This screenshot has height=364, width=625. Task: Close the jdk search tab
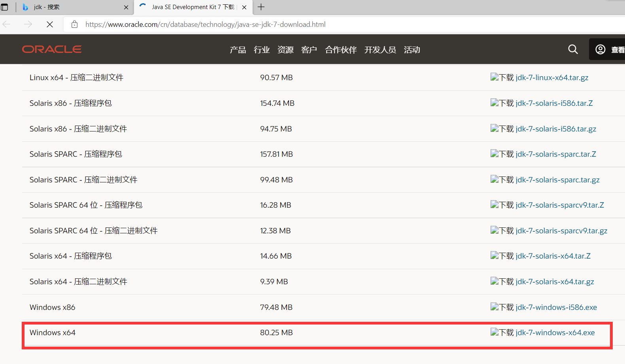coord(126,7)
